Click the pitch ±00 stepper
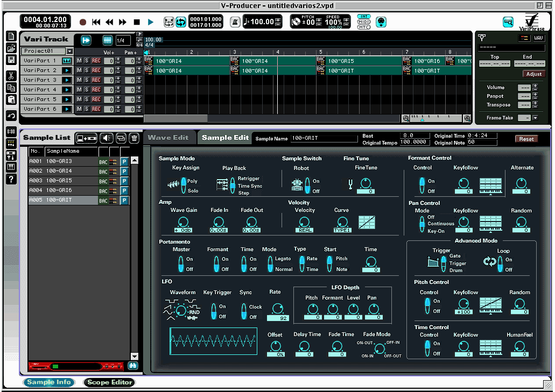This screenshot has width=555, height=392. point(319,22)
